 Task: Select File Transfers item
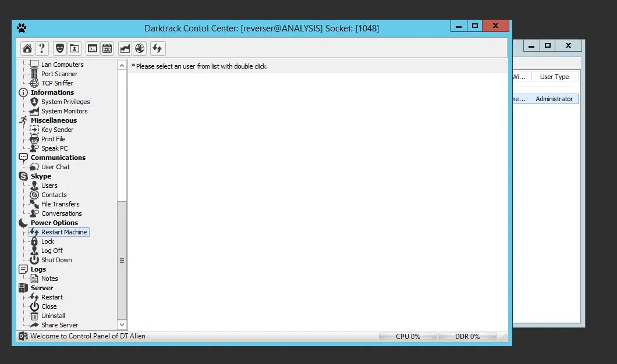61,204
